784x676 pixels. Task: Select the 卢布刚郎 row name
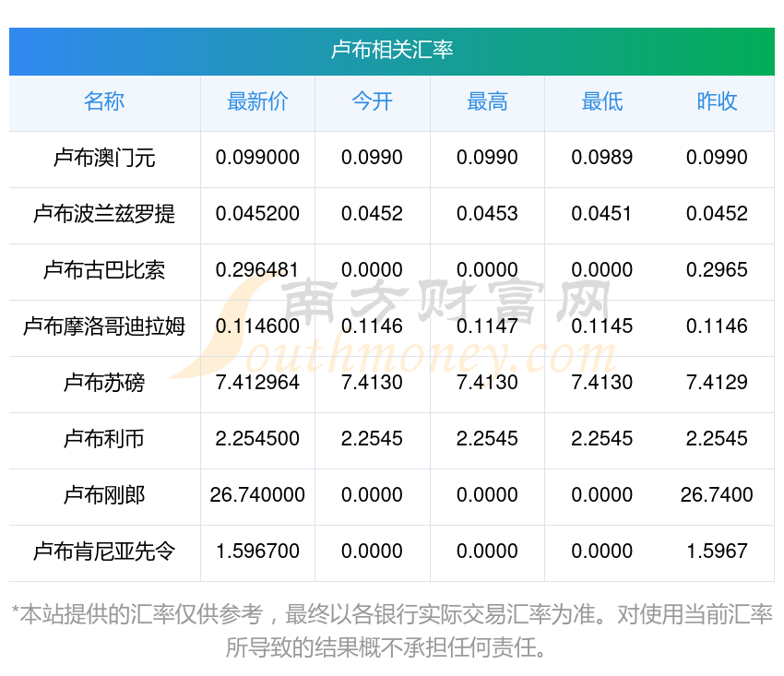(x=104, y=495)
